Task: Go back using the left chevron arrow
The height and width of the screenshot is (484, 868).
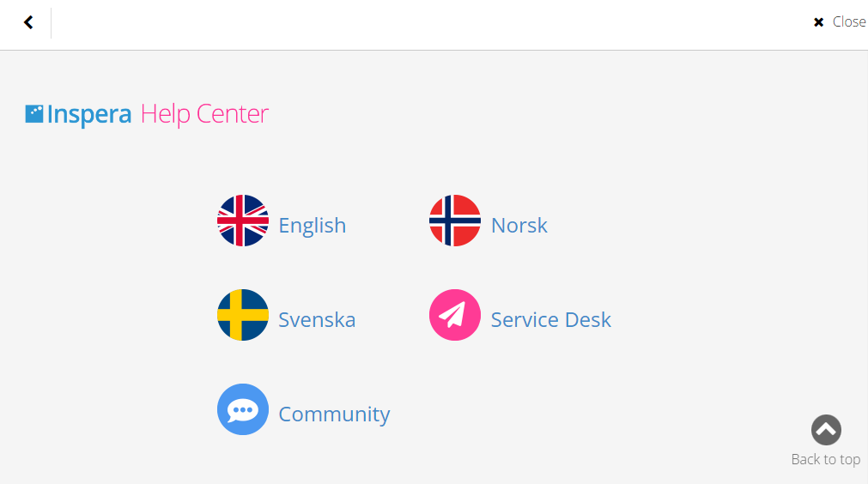Action: pos(28,22)
